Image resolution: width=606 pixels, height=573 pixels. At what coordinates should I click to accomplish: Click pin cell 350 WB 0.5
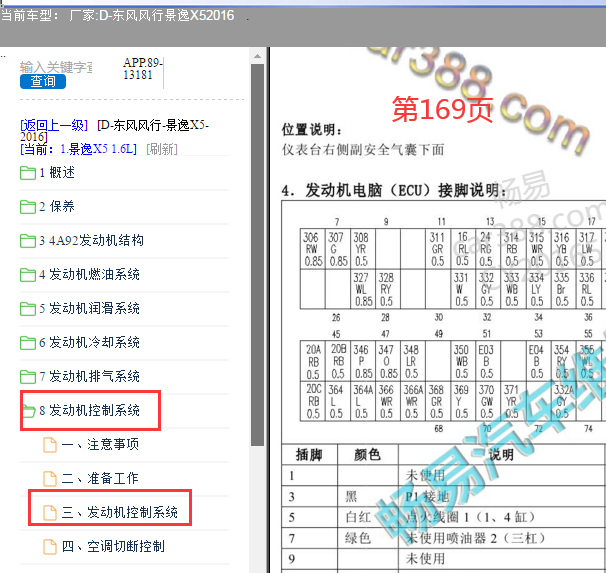click(463, 362)
